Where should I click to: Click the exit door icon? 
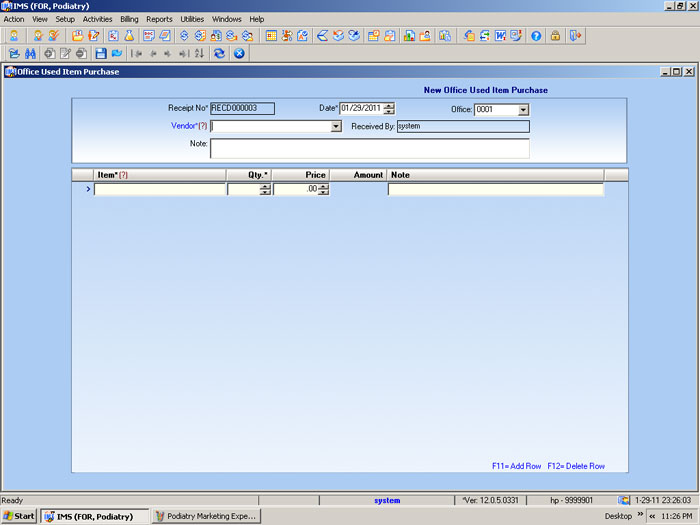pos(575,36)
